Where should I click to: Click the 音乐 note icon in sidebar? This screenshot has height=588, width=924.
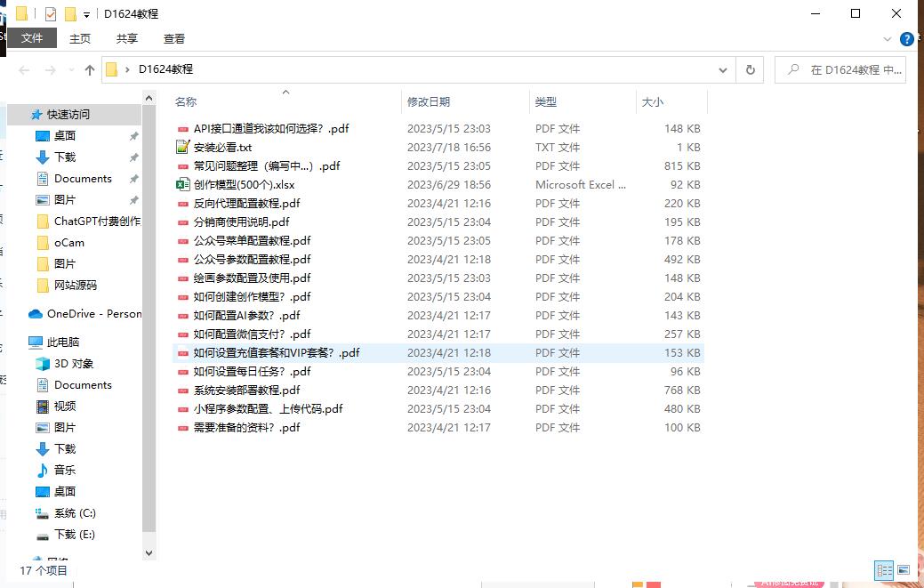[x=43, y=471]
